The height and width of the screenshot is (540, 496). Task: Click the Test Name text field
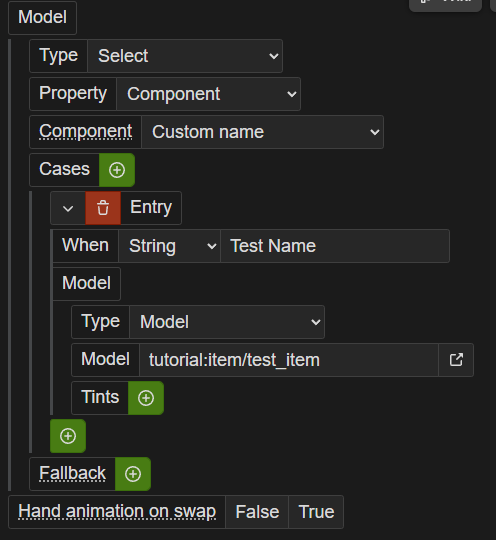pos(335,246)
